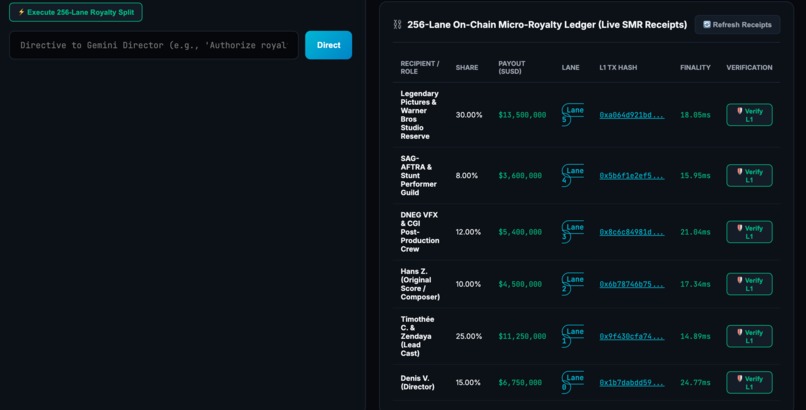
Task: Click finality value 24.77ms
Action: click(x=695, y=383)
